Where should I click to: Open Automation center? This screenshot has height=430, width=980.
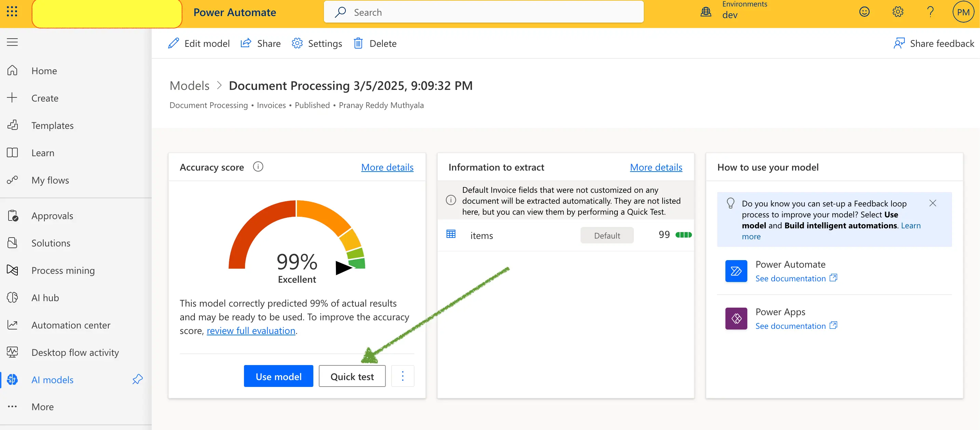point(71,325)
